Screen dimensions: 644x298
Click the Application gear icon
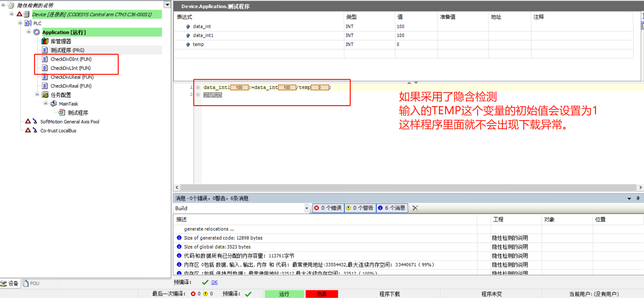click(36, 32)
